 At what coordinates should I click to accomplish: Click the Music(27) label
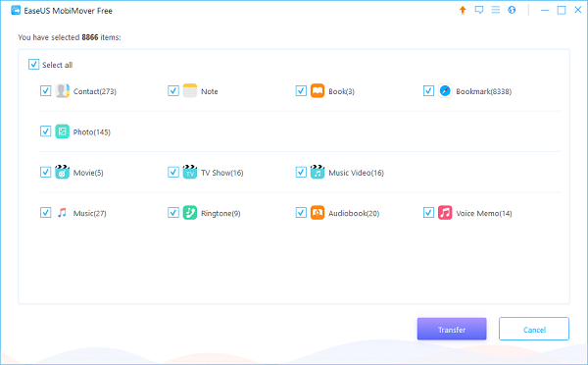tap(89, 213)
